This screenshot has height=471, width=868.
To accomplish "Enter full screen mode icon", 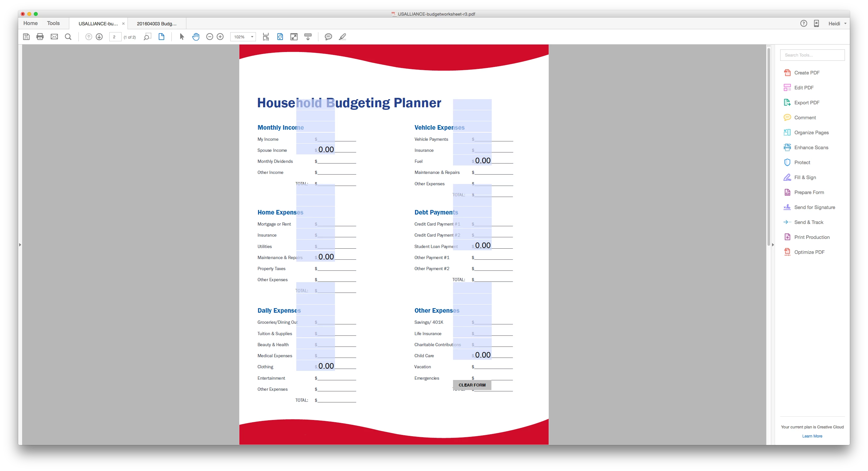I will point(294,37).
